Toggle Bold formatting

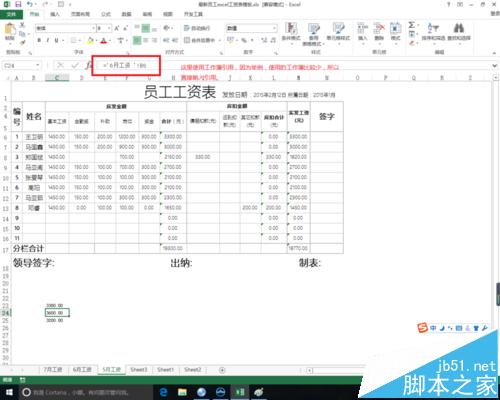click(39, 40)
